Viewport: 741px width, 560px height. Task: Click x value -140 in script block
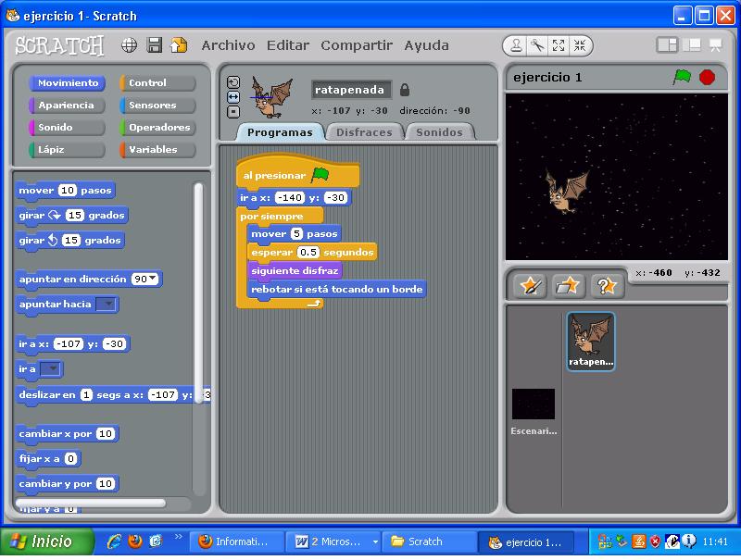(x=290, y=197)
